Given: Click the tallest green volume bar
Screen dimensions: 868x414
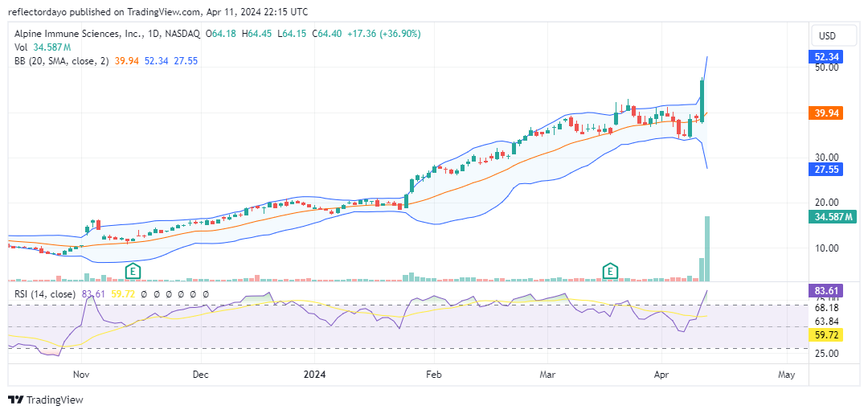Looking at the screenshot, I should [707, 248].
